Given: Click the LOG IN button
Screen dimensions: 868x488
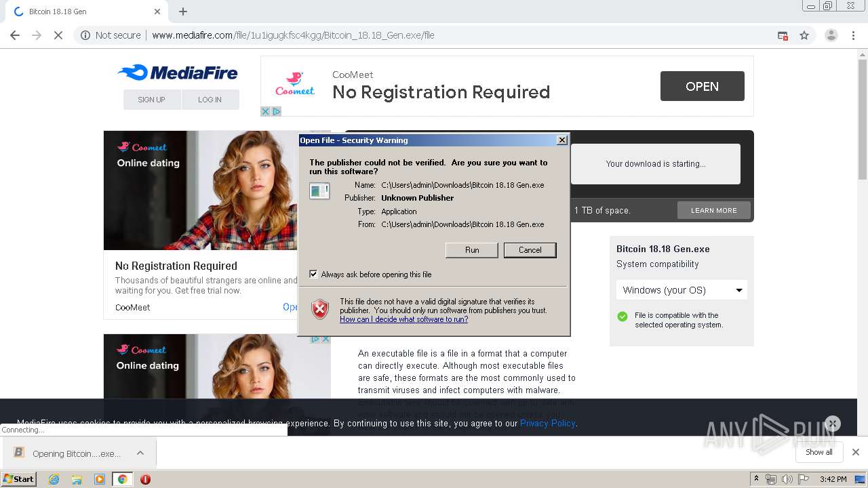Looking at the screenshot, I should coord(210,100).
